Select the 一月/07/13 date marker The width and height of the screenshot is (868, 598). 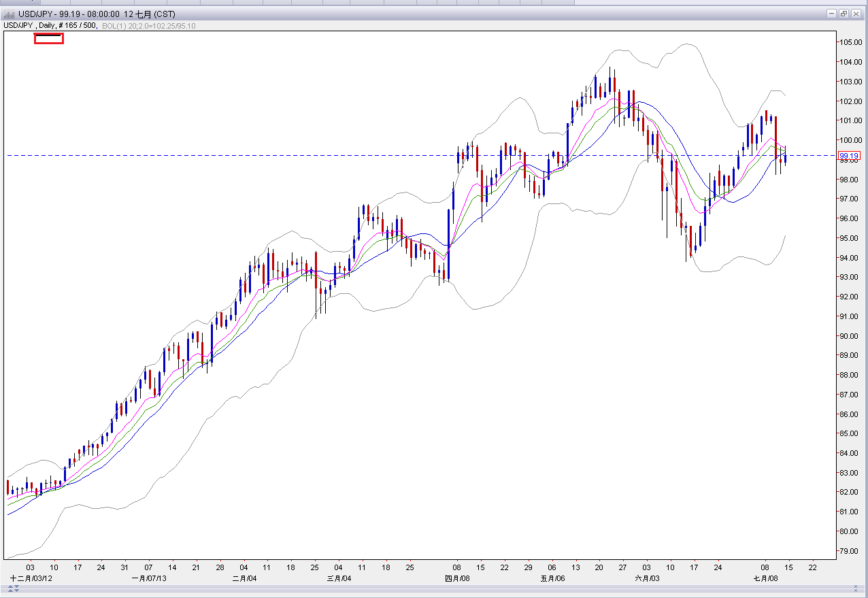pyautogui.click(x=148, y=578)
